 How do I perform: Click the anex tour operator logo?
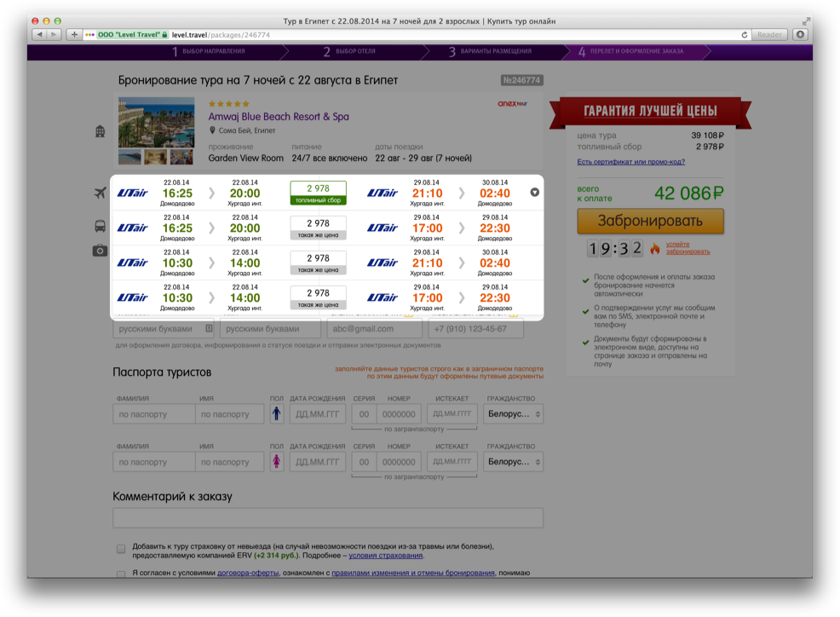tap(512, 103)
